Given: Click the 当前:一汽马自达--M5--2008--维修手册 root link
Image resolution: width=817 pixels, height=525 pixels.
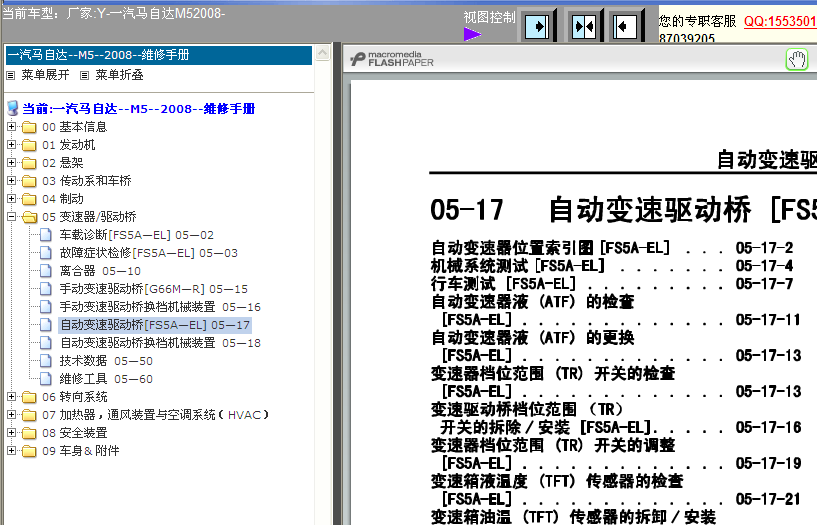Looking at the screenshot, I should coord(139,109).
